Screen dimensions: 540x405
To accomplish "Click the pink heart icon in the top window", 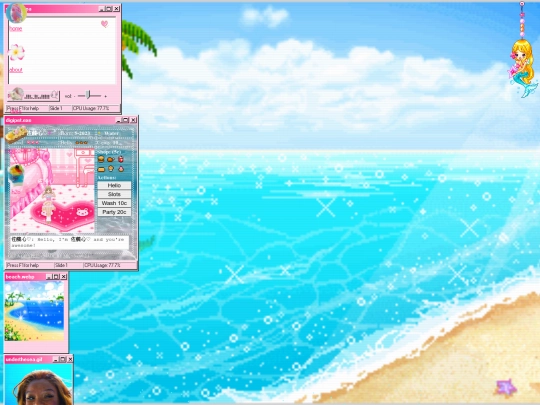I will (x=104, y=24).
